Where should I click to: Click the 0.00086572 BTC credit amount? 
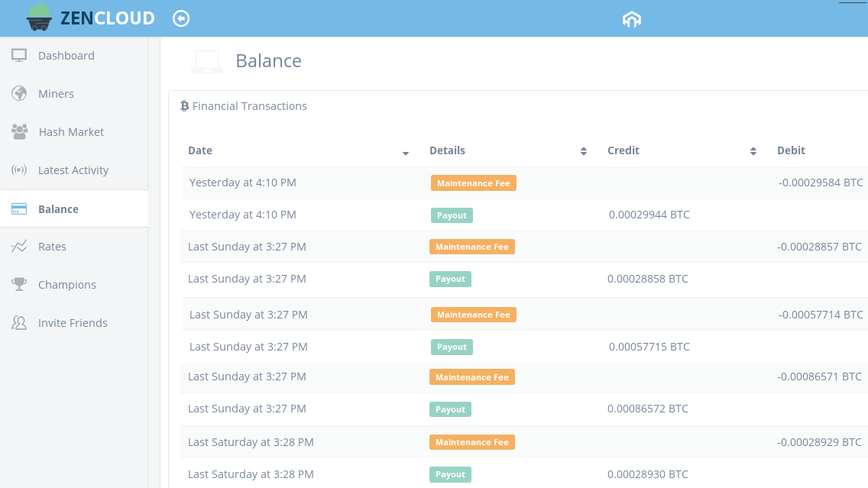(x=647, y=409)
